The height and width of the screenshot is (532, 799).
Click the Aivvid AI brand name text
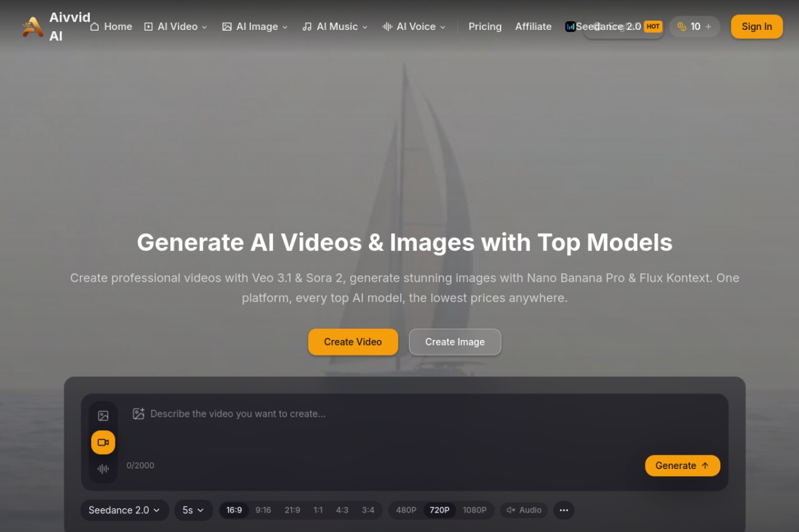[x=69, y=27]
